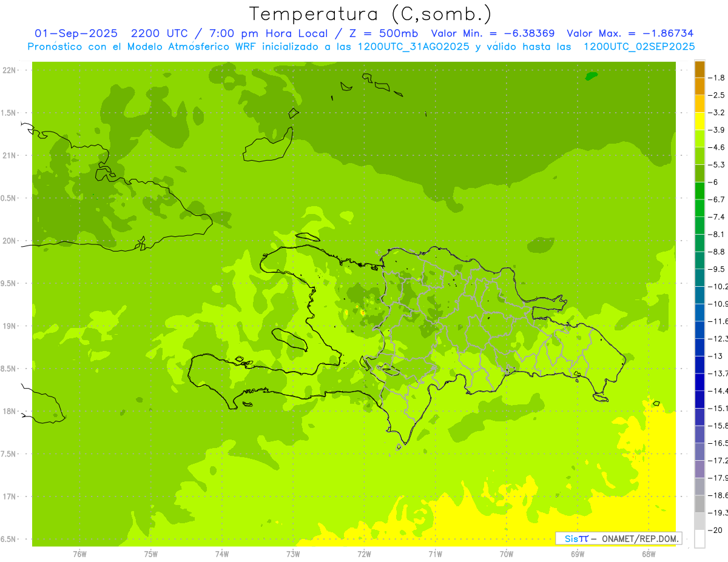The image size is (728, 562).
Task: Click the green legend swatch between -6 and -6.7
Action: coord(699,190)
